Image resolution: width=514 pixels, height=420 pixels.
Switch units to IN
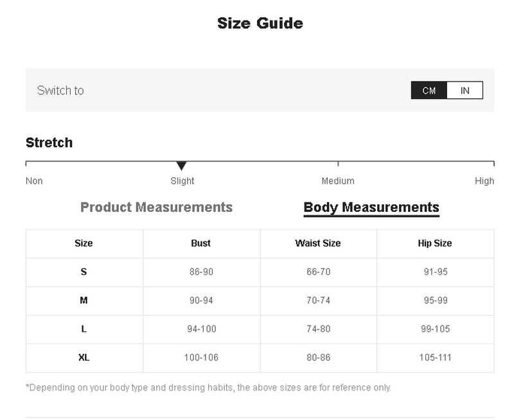tap(465, 91)
